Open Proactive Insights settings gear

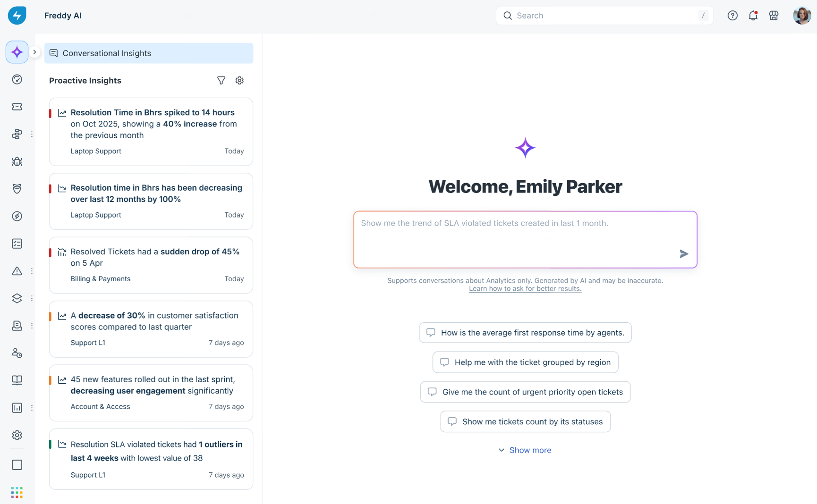(x=239, y=81)
